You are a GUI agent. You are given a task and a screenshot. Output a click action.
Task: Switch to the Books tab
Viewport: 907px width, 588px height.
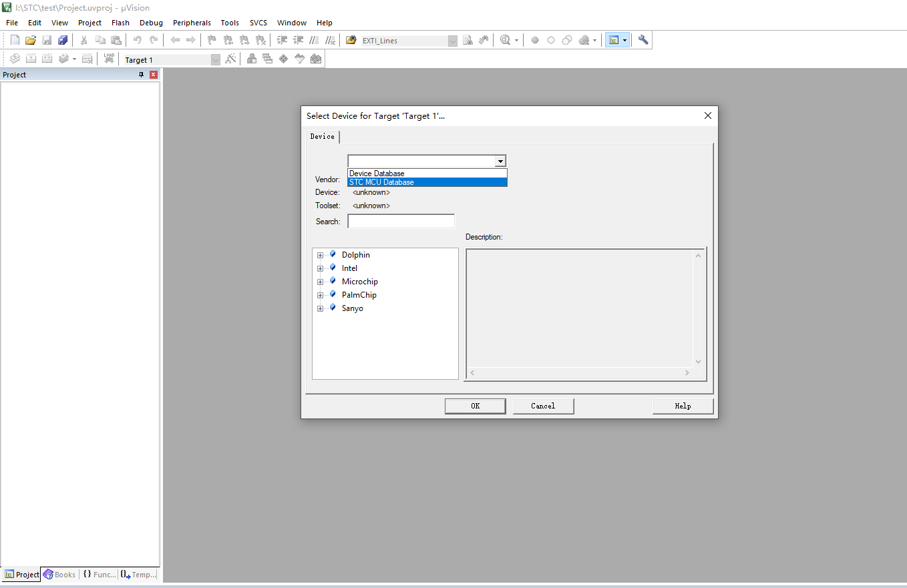click(59, 574)
